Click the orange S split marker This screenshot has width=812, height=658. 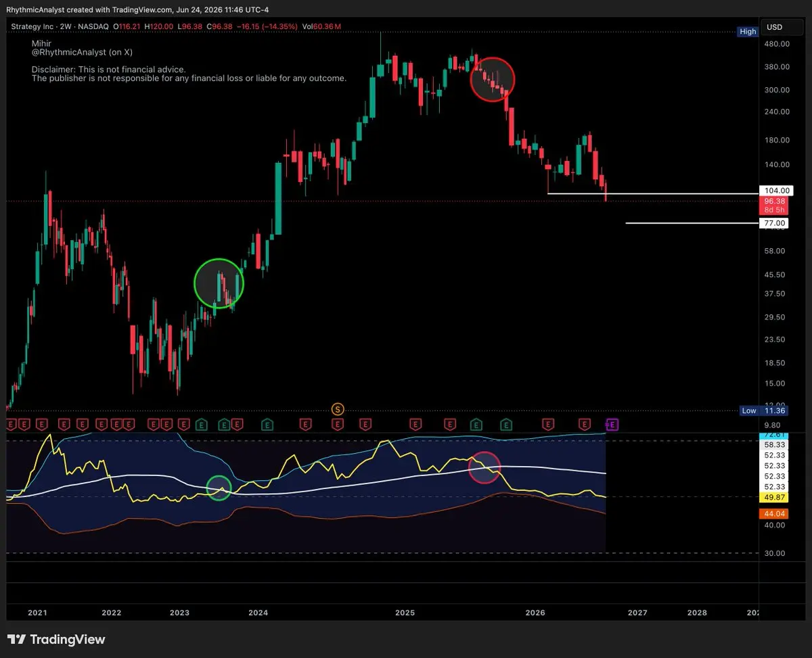pos(338,409)
